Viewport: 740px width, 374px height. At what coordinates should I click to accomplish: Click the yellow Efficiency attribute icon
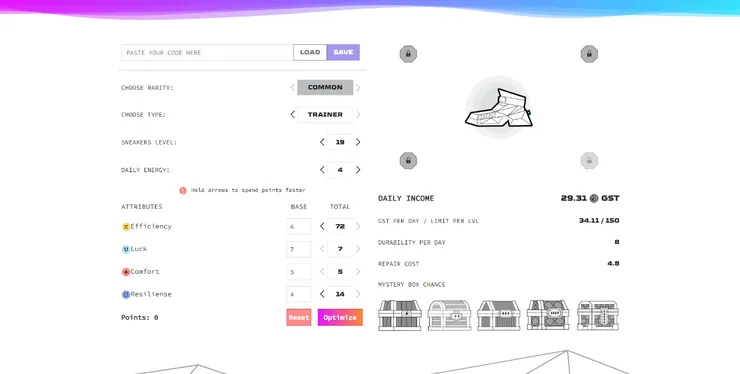pos(126,227)
